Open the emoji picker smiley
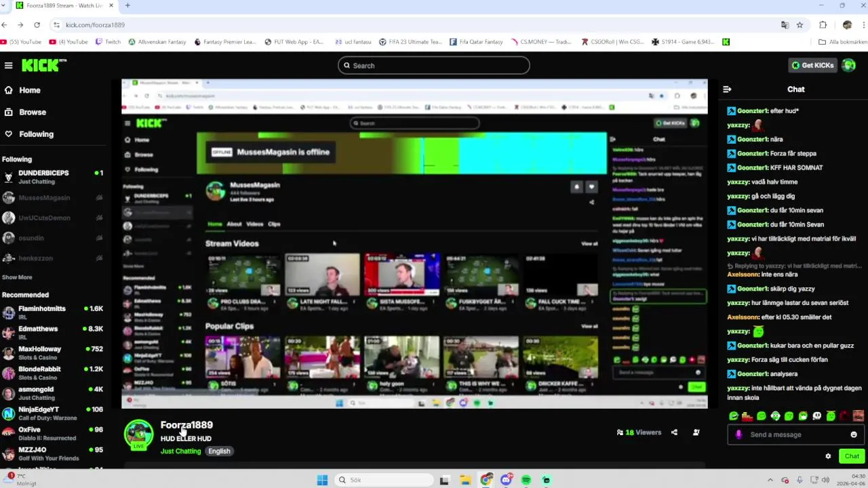 [x=854, y=434]
